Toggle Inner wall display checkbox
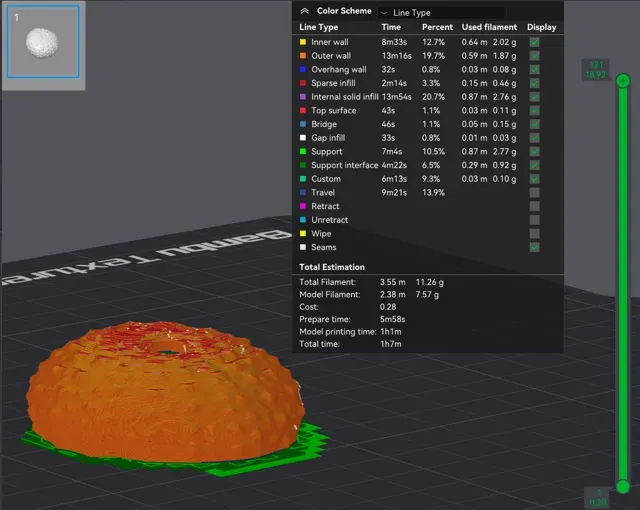The height and width of the screenshot is (510, 640). pyautogui.click(x=534, y=42)
